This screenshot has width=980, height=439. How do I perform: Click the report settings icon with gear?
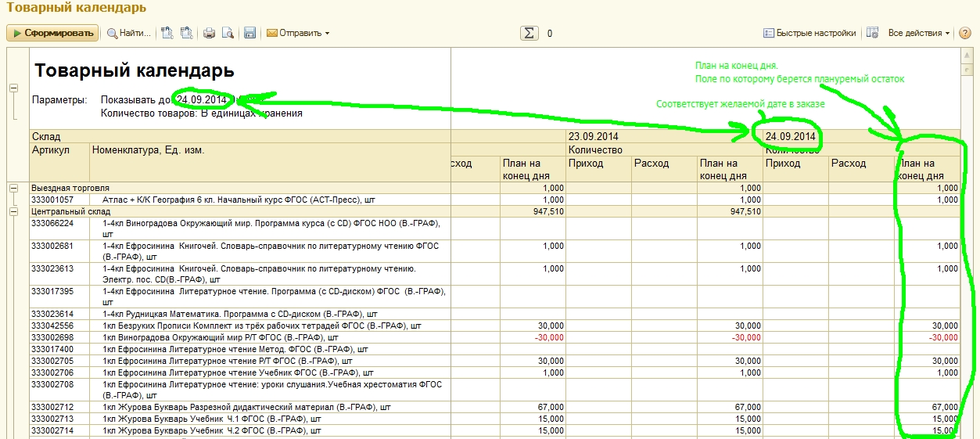(873, 33)
